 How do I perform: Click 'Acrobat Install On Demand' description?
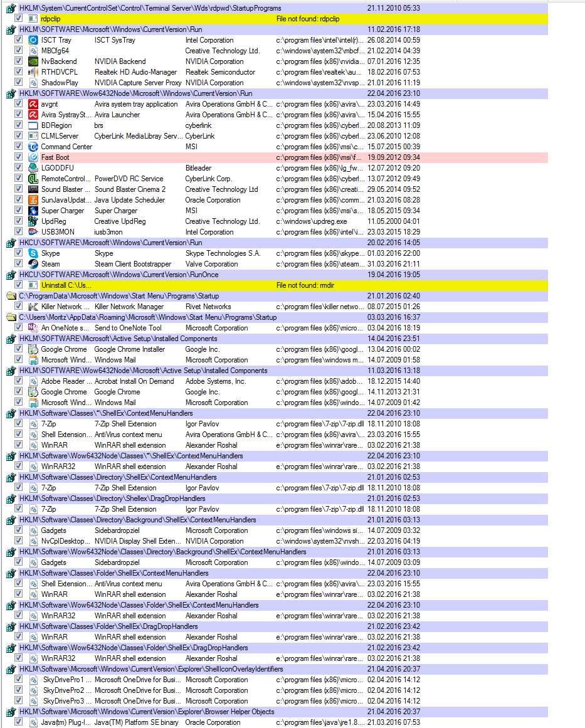coord(134,381)
